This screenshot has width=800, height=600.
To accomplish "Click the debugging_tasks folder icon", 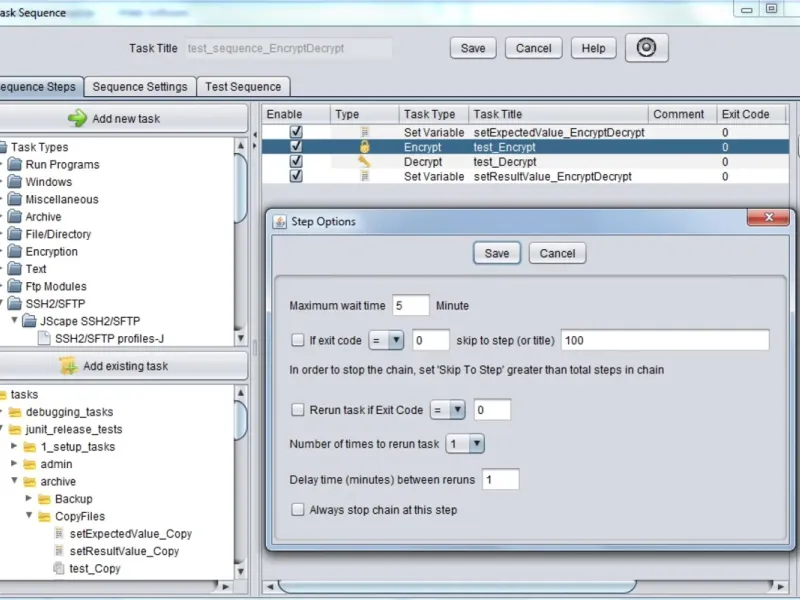I will pyautogui.click(x=15, y=412).
